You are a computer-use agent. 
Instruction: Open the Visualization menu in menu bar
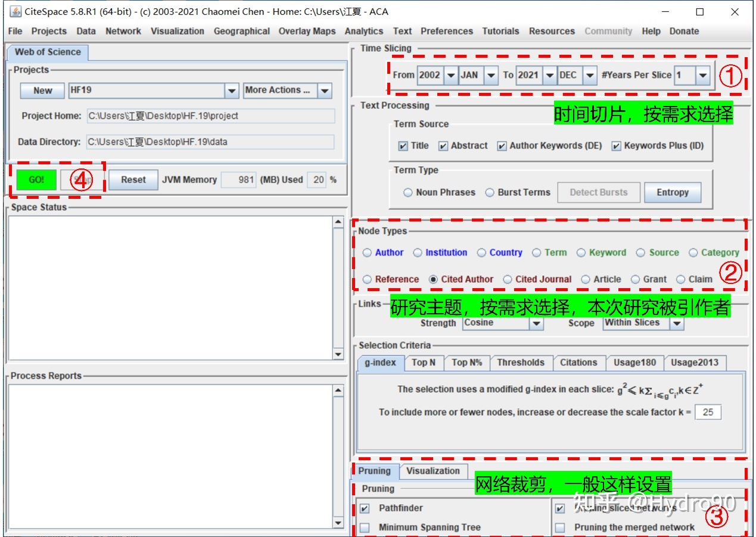(178, 31)
